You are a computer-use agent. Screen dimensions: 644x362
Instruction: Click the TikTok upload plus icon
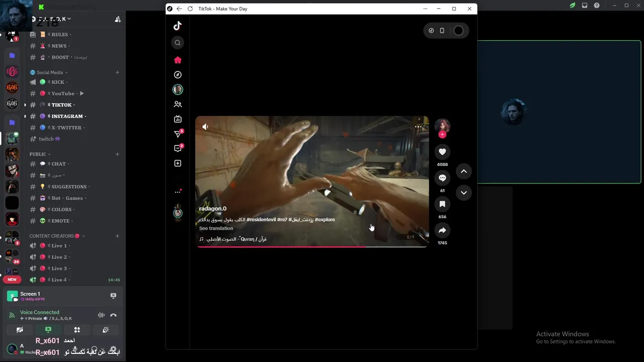[178, 163]
